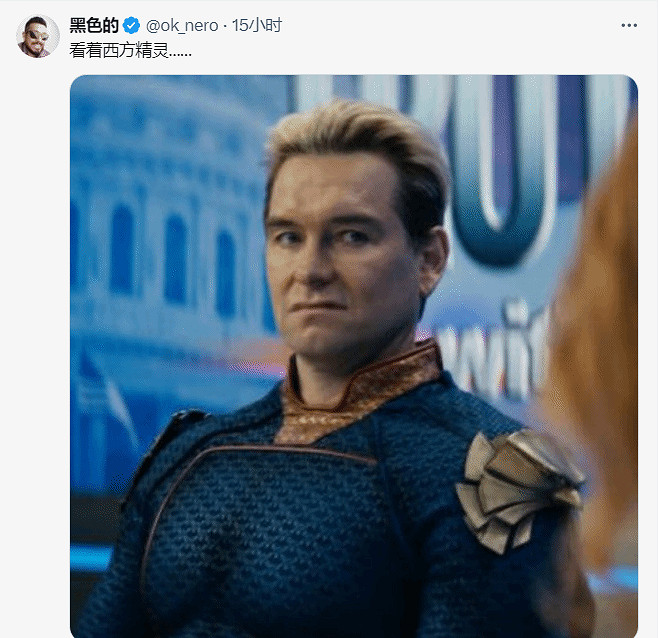Enlarge the photo of the blond caped man

pos(353,356)
